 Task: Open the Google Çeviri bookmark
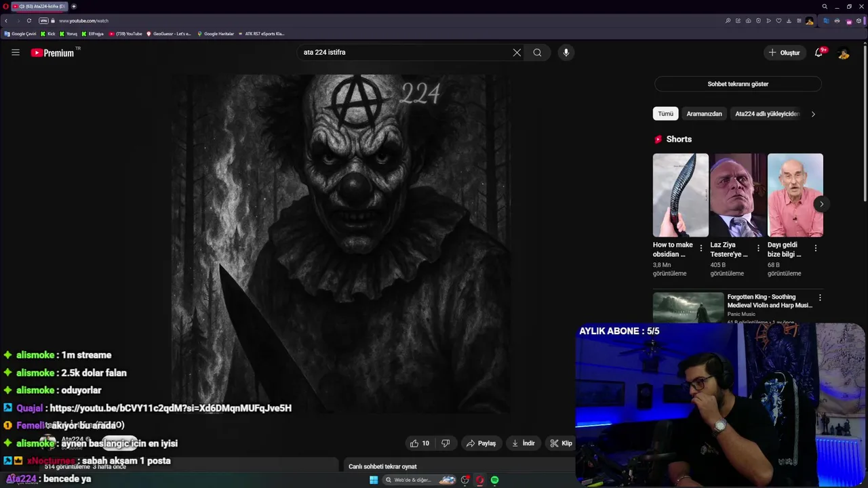coord(20,33)
